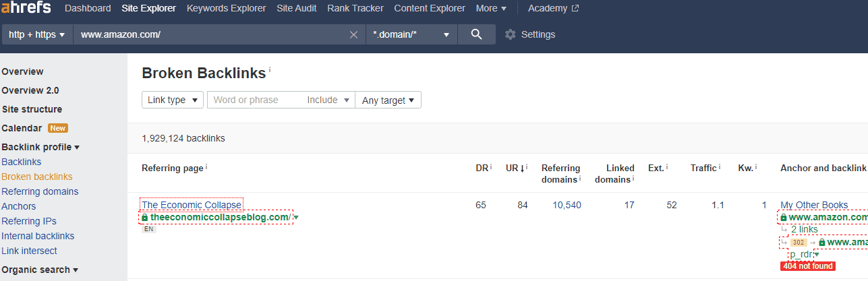Open Internal backlinks in sidebar

pos(38,236)
